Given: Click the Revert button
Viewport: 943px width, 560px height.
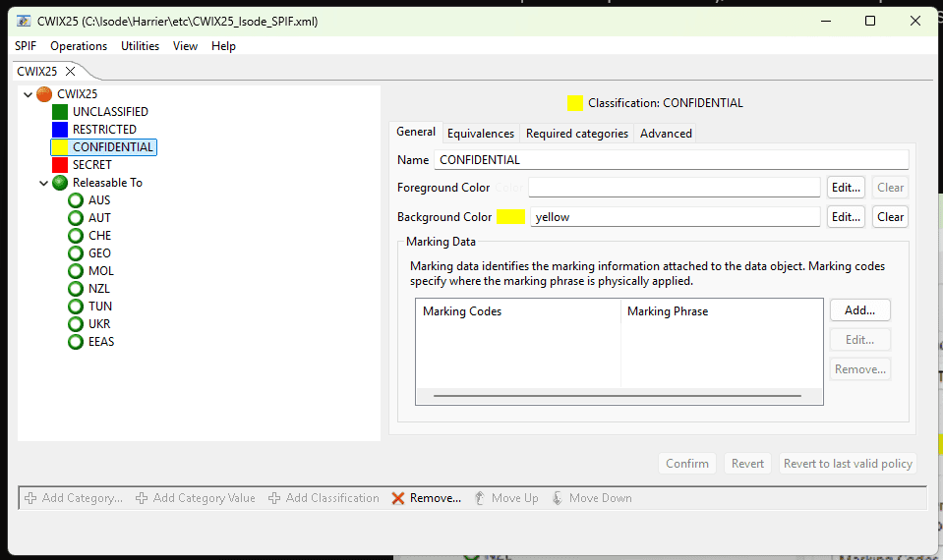Looking at the screenshot, I should (747, 464).
